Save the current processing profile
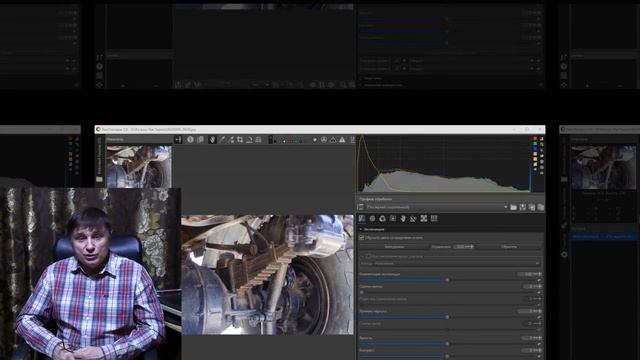The height and width of the screenshot is (360, 640). (523, 207)
